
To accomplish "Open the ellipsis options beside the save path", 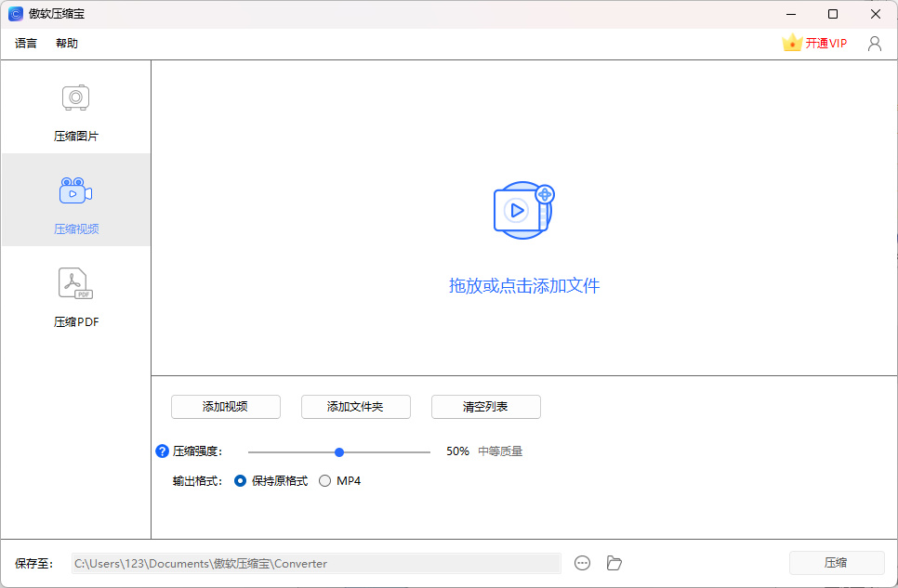I will pos(582,563).
